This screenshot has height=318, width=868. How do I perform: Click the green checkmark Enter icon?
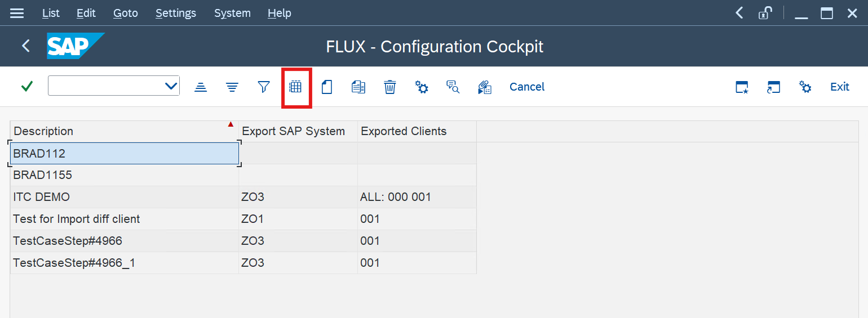pyautogui.click(x=26, y=87)
